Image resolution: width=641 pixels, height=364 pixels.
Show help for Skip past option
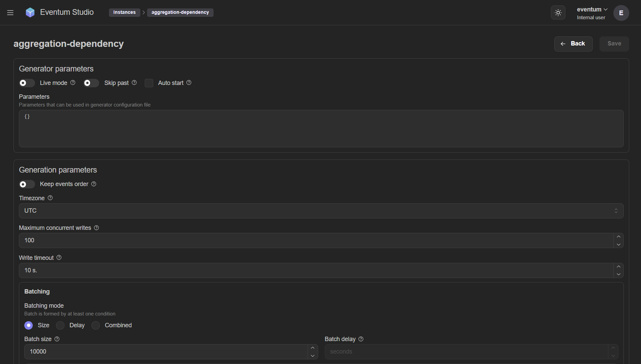(134, 83)
